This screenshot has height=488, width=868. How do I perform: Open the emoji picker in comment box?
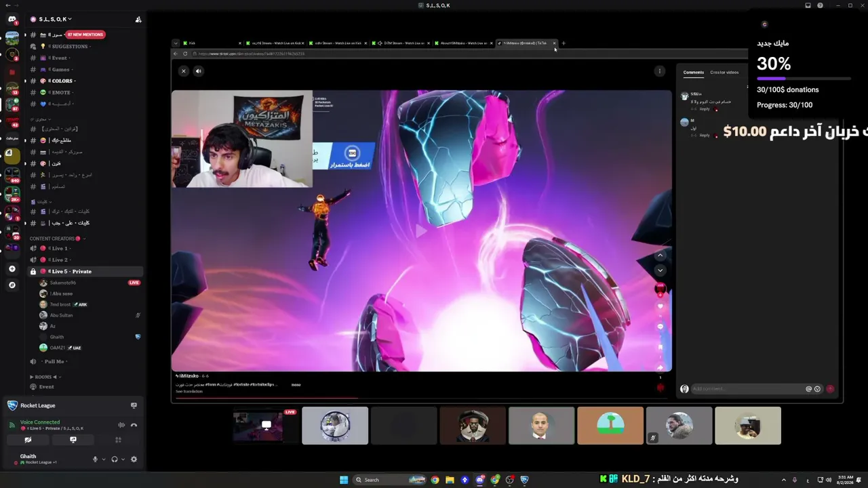[817, 389]
